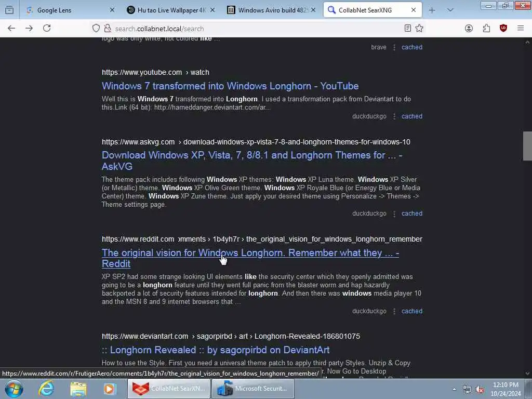Viewport: 532px width, 399px height.
Task: Open the cached link for the AskVG result
Action: point(412,214)
